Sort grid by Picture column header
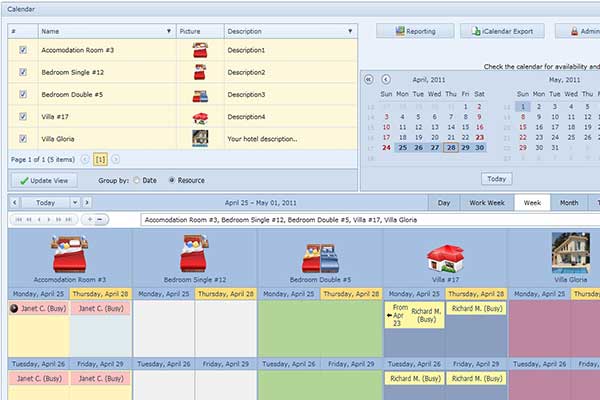 [x=200, y=31]
